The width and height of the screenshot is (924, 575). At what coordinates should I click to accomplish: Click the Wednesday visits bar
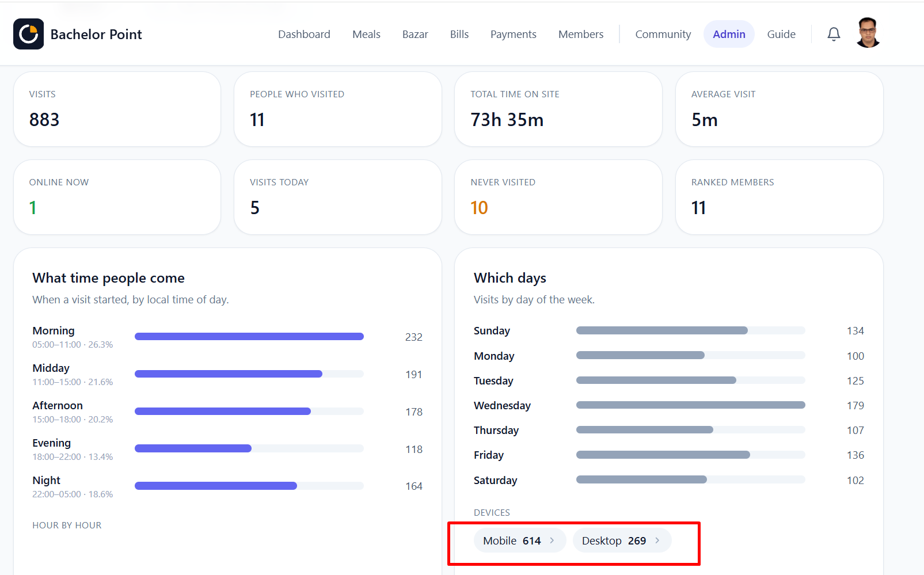tap(691, 405)
